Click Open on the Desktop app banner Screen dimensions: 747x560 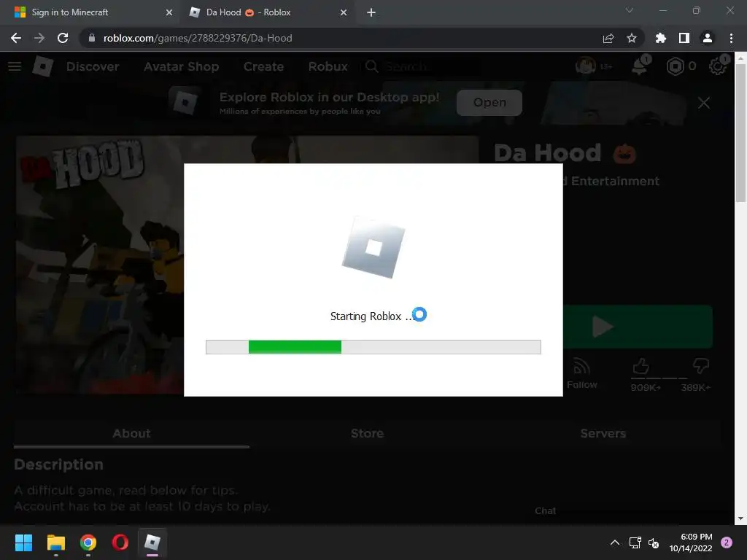tap(489, 102)
